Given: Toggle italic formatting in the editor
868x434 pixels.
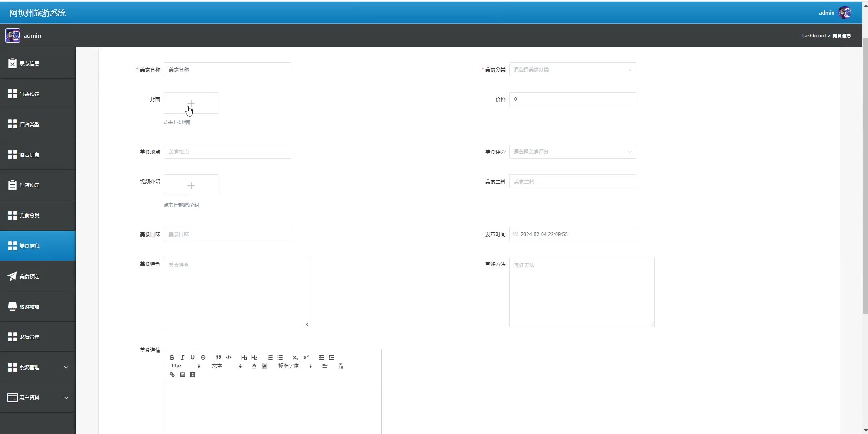Looking at the screenshot, I should 182,357.
